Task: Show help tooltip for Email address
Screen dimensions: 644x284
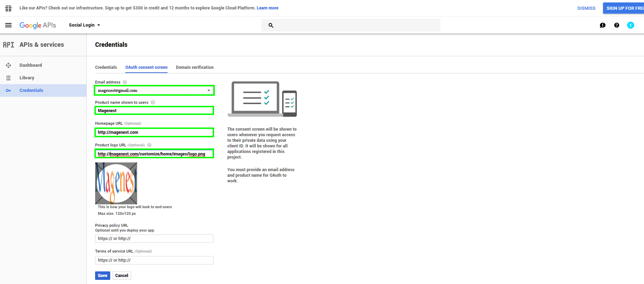Action: click(x=125, y=82)
